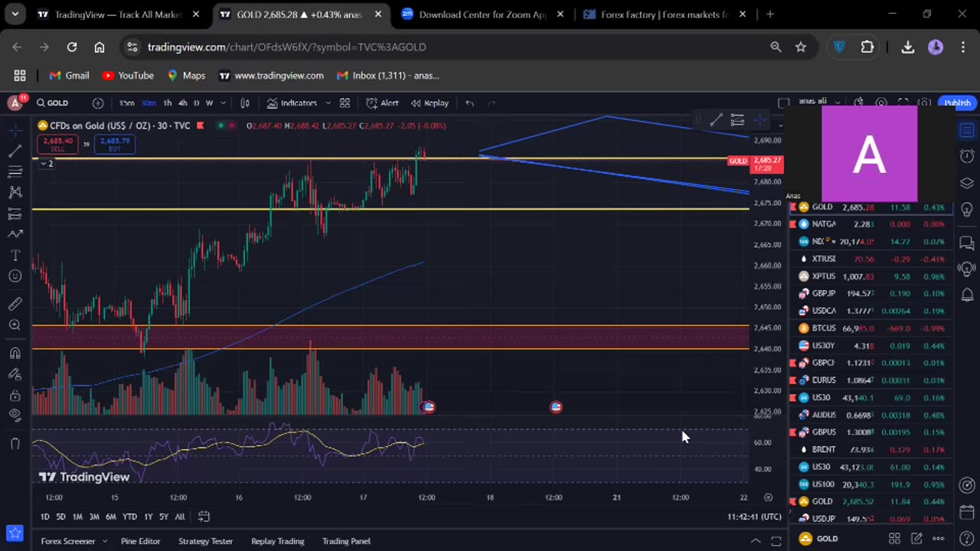This screenshot has height=551, width=980.
Task: Open the Alerts clock icon in right sidebar
Action: (x=967, y=156)
